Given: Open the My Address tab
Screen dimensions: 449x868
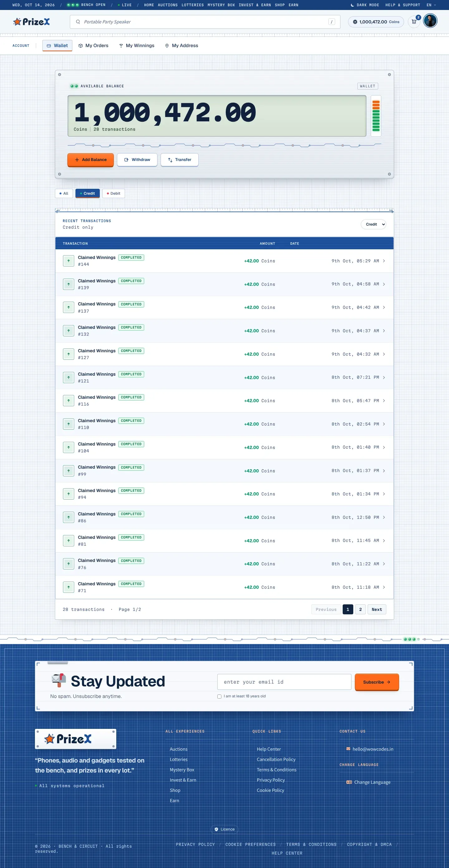Looking at the screenshot, I should [181, 46].
